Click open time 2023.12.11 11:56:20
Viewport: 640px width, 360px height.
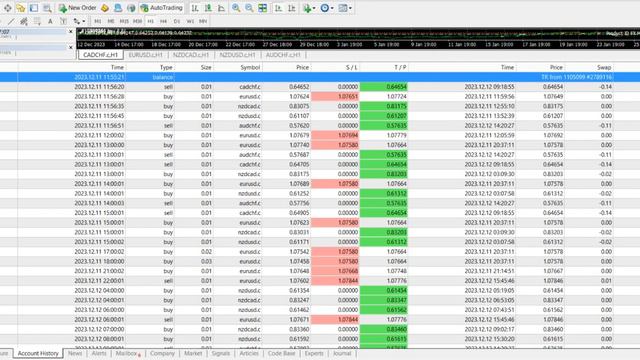(x=99, y=87)
